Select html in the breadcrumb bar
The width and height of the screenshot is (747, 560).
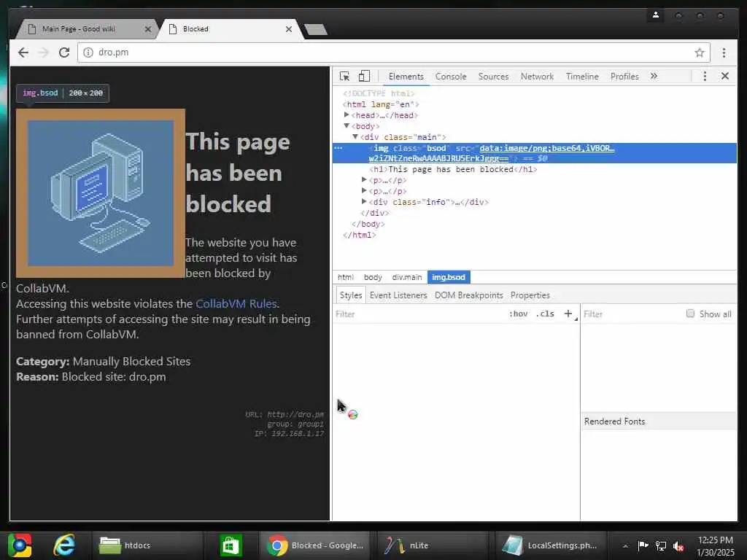coord(345,277)
